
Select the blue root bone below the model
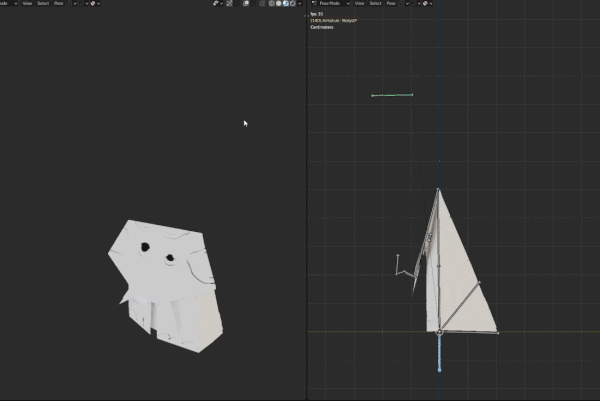(x=439, y=354)
